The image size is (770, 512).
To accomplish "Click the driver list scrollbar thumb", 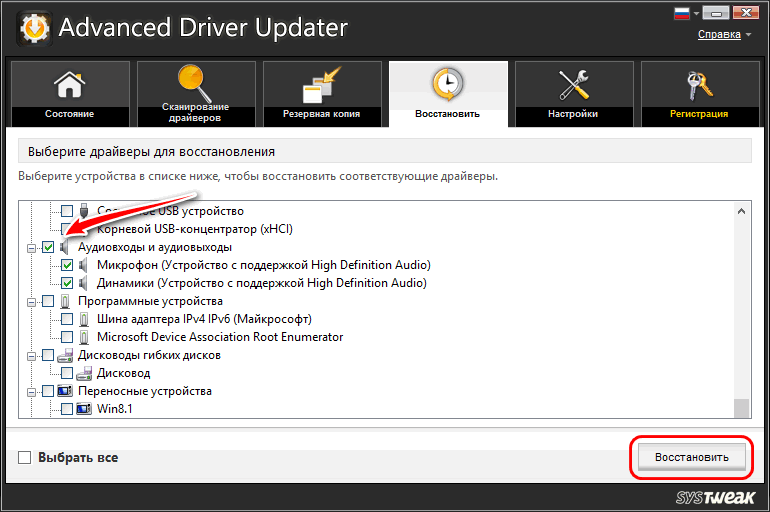I will [x=742, y=408].
